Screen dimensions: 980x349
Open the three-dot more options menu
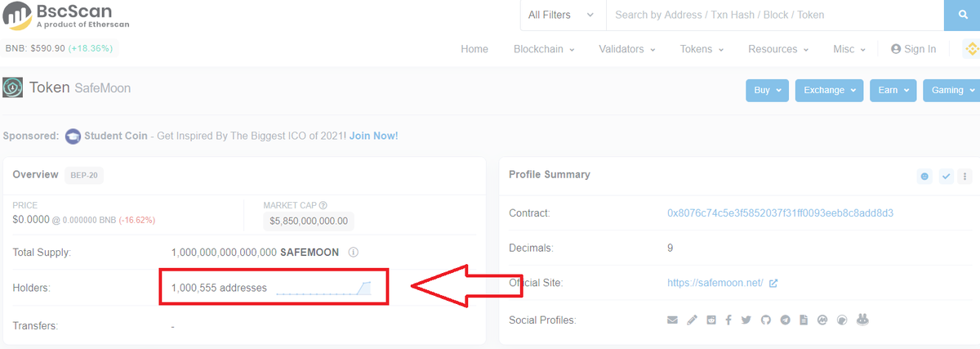tap(964, 176)
